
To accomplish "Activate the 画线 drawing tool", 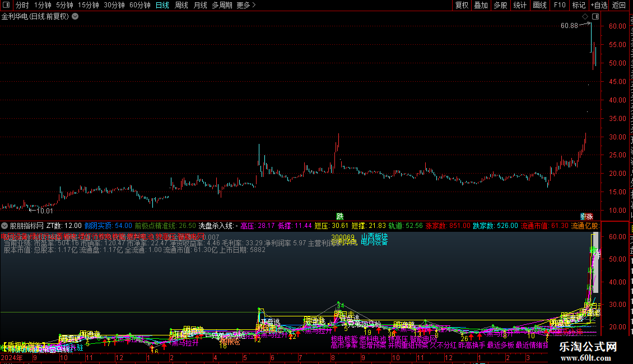I will coord(540,5).
